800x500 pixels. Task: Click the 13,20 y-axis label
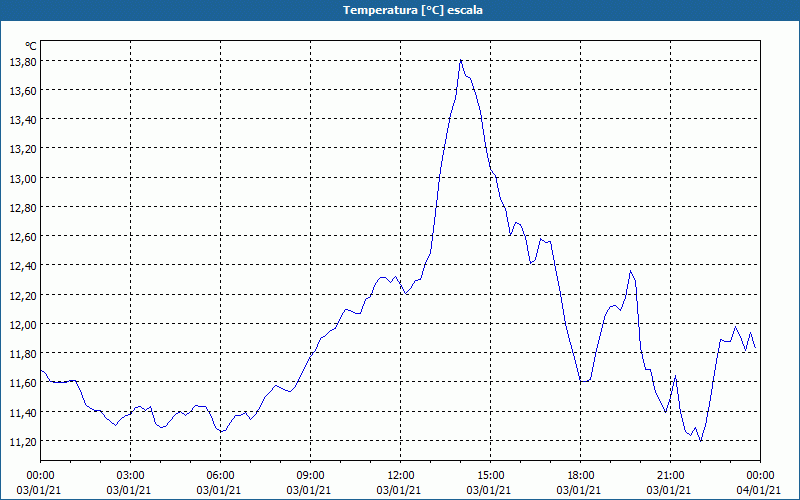tap(22, 148)
